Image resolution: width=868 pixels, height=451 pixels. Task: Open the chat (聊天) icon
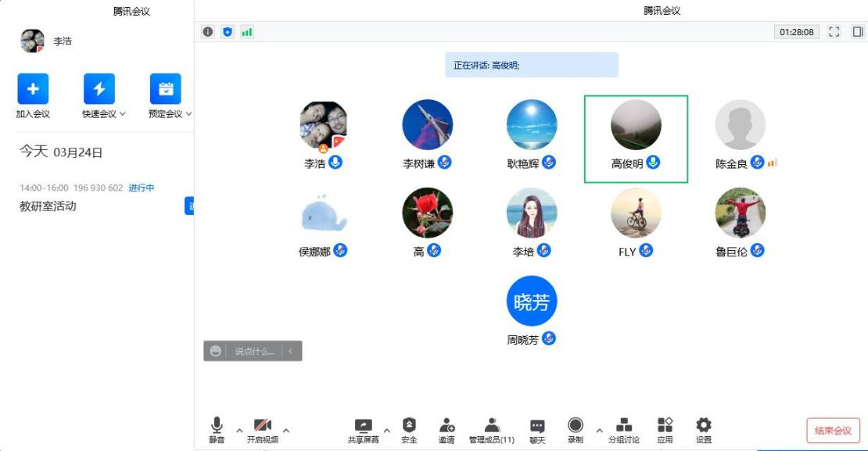click(537, 425)
